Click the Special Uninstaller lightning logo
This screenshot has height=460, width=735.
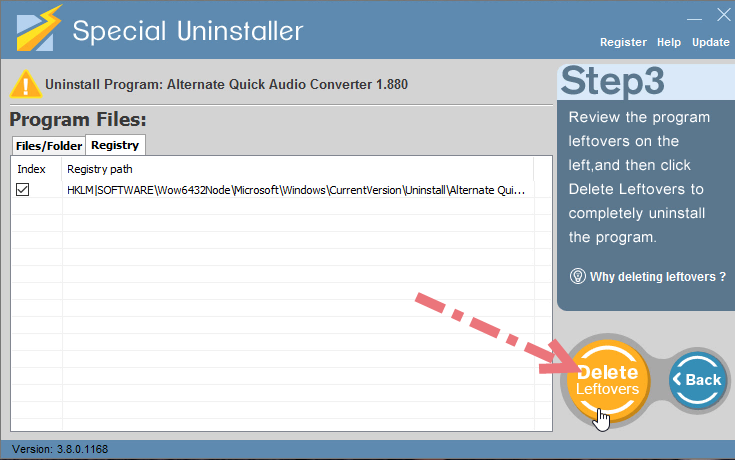pyautogui.click(x=39, y=28)
